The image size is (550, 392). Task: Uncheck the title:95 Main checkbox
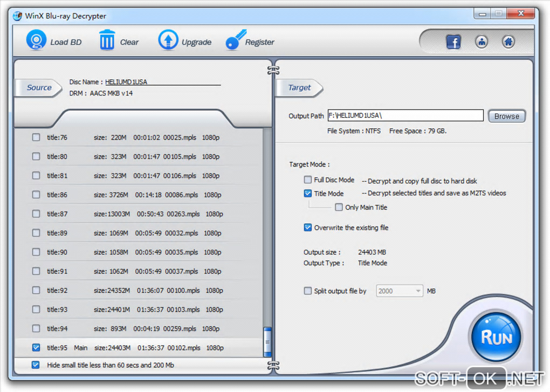point(36,347)
